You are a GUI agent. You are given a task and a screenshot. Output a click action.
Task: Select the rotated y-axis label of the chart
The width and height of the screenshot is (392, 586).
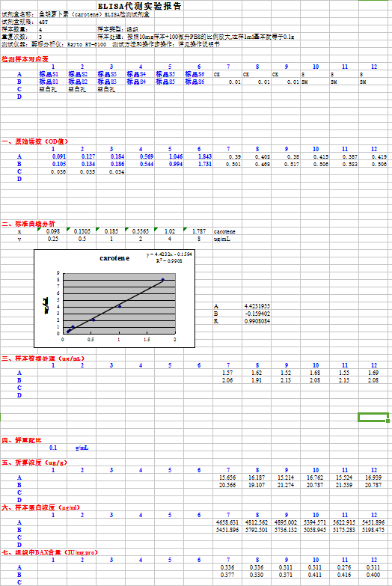pos(46,306)
